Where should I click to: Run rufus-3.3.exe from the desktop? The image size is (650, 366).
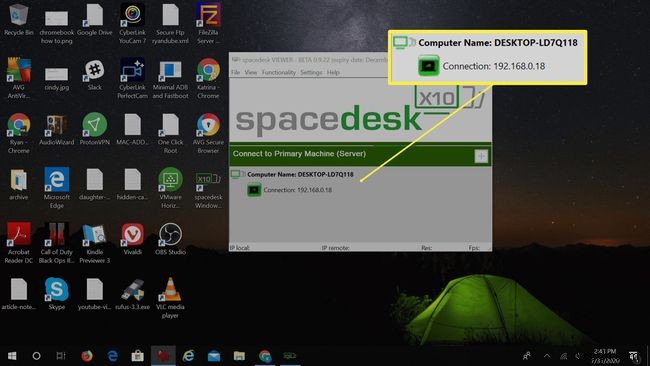click(x=132, y=294)
